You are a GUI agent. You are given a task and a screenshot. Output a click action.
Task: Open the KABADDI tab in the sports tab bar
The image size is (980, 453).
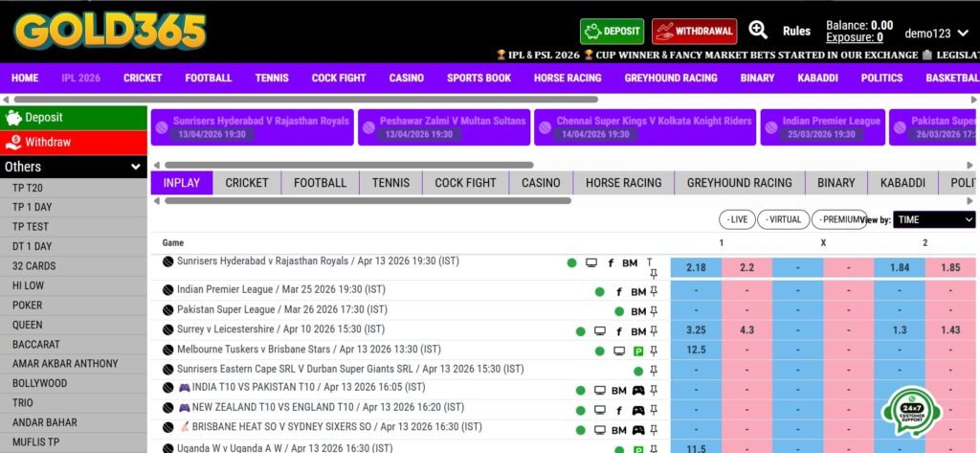[902, 183]
